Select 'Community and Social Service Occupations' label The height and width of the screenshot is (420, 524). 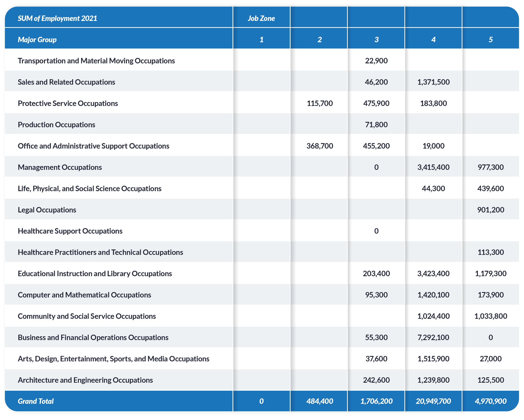point(87,316)
